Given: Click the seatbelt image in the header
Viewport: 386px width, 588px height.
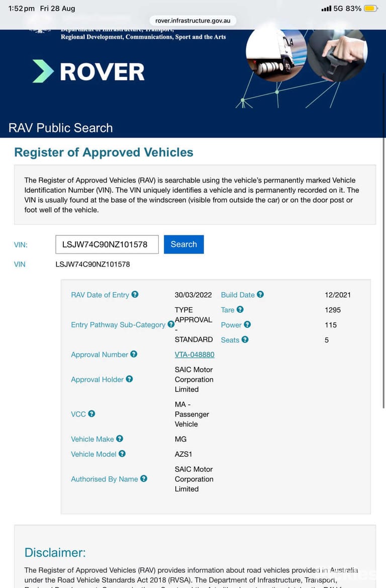Looking at the screenshot, I should coord(338,55).
